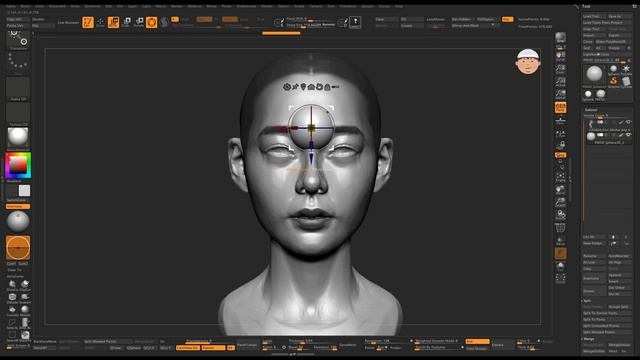Screen dimensions: 640x360
Task: Collapse the Split section header
Action: (x=587, y=301)
